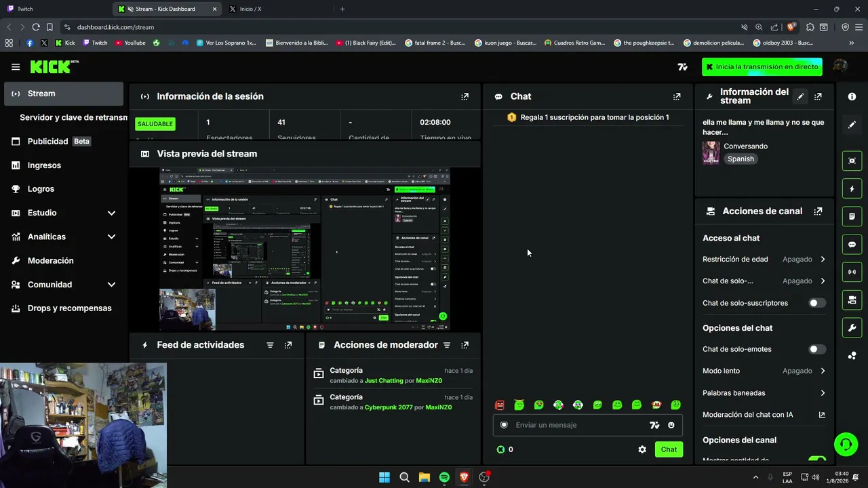868x488 pixels.
Task: Select Stream in the sidebar
Action: tap(64, 94)
